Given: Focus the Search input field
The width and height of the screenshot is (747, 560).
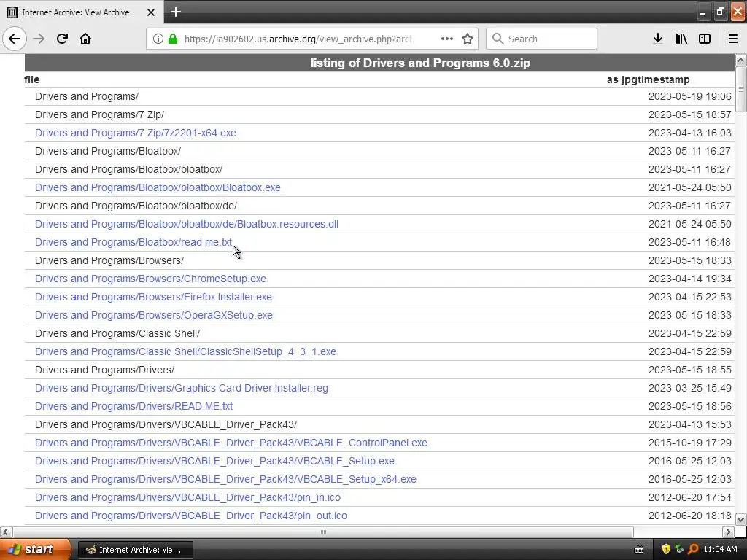Looking at the screenshot, I should 542,39.
